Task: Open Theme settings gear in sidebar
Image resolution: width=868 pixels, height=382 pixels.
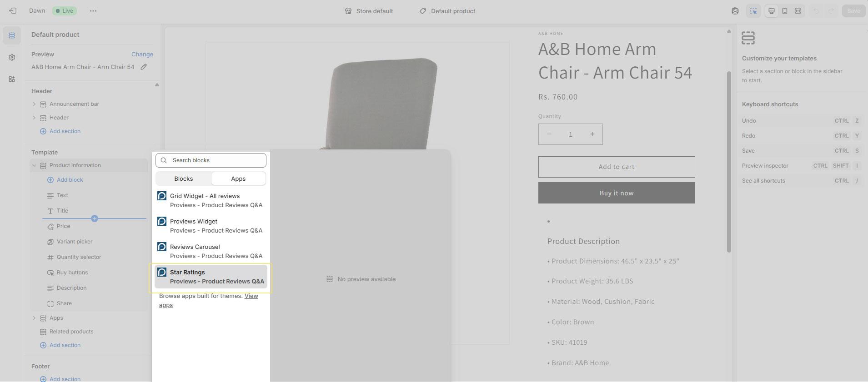Action: coord(12,57)
